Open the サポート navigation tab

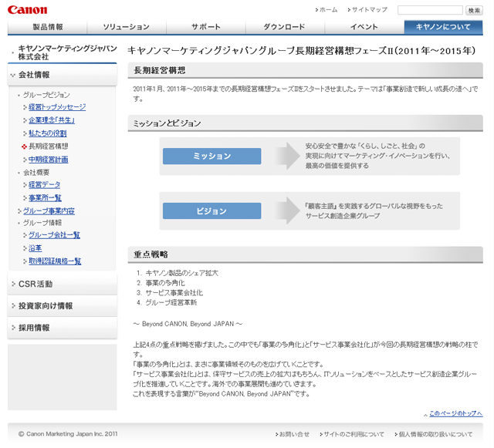(x=206, y=27)
